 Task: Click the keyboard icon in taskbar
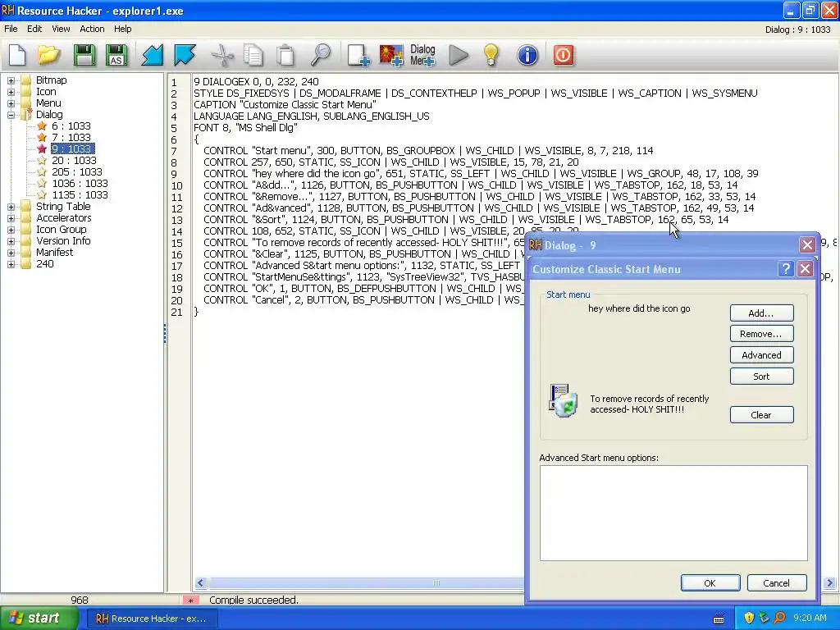(719, 619)
